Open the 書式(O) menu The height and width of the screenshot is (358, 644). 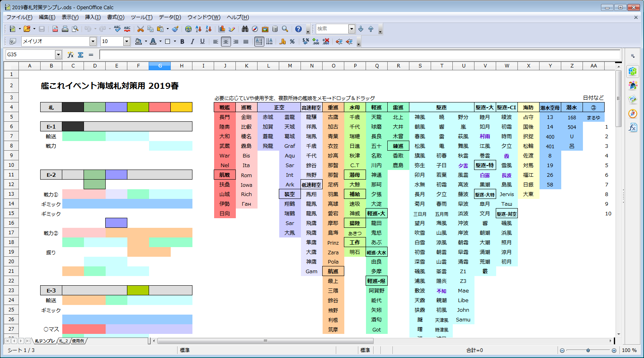116,17
